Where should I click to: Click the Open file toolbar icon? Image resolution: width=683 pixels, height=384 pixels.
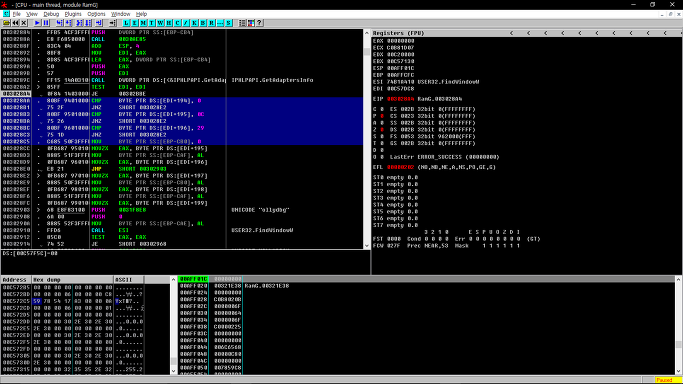(x=6, y=23)
